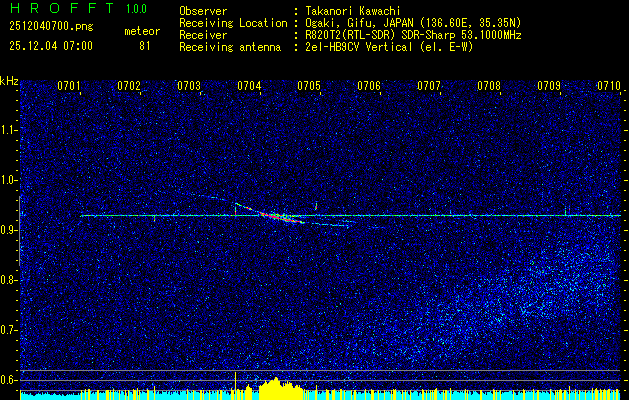The height and width of the screenshot is (400, 629).
Task: Click the 1.1 frequency axis label
Action: click(10, 130)
